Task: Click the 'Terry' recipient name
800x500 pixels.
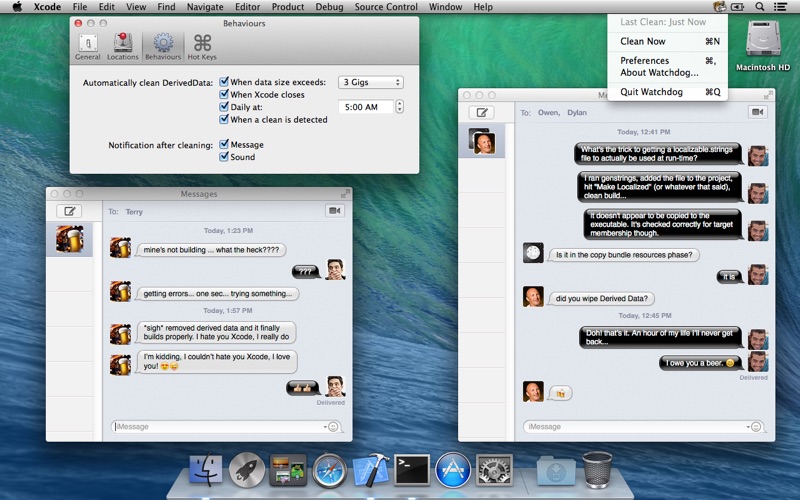Action: pyautogui.click(x=134, y=212)
